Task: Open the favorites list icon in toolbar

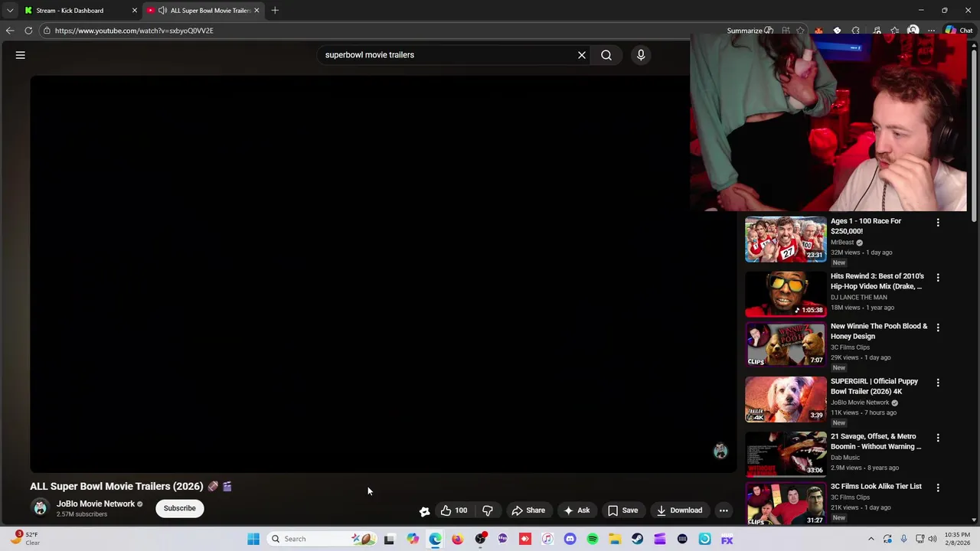Action: pos(894,31)
